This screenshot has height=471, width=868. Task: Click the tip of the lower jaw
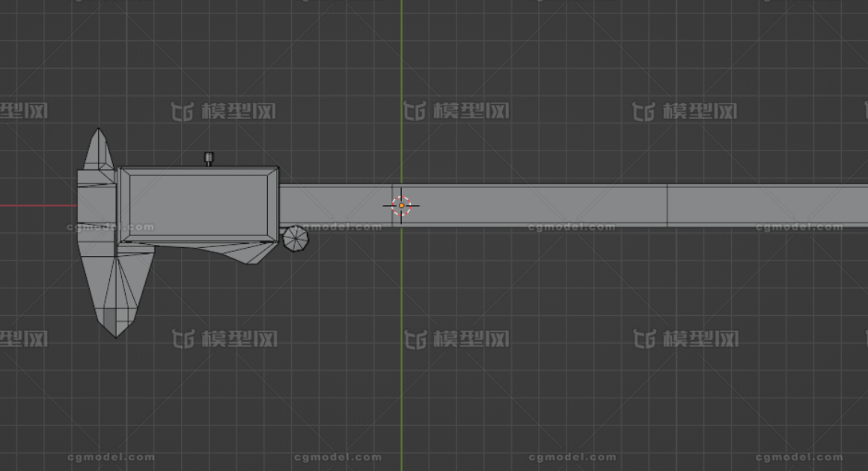click(115, 335)
